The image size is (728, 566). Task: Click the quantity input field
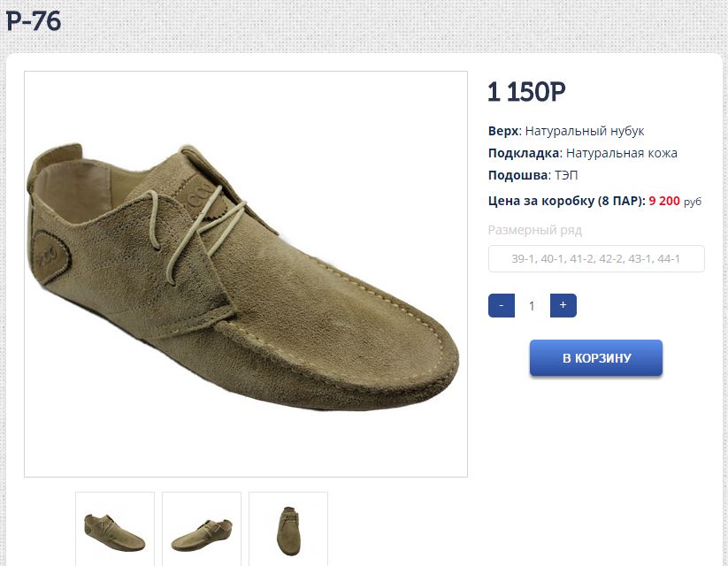[x=532, y=306]
